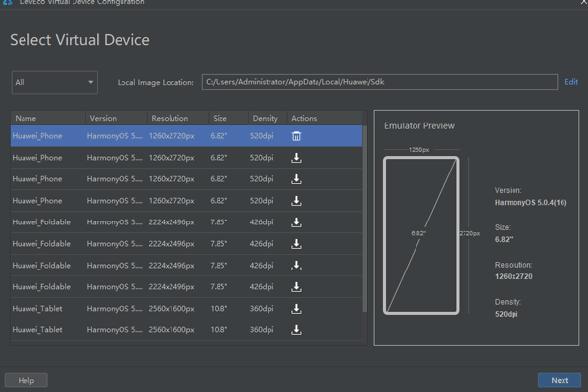Download the second Huawei_Foldable row image
588x392 pixels.
click(297, 244)
